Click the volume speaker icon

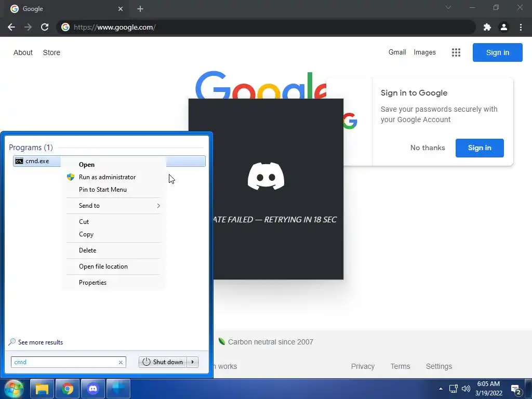tap(466, 389)
